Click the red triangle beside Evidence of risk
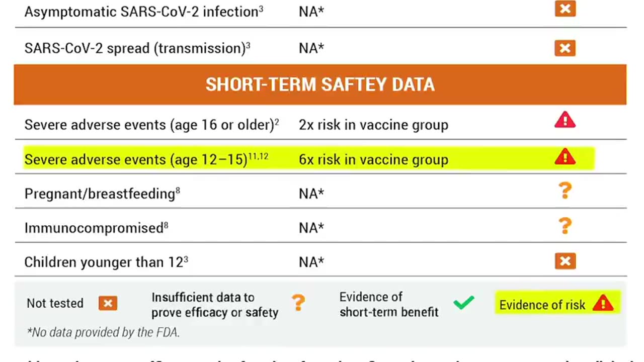644x362 pixels. tap(603, 303)
